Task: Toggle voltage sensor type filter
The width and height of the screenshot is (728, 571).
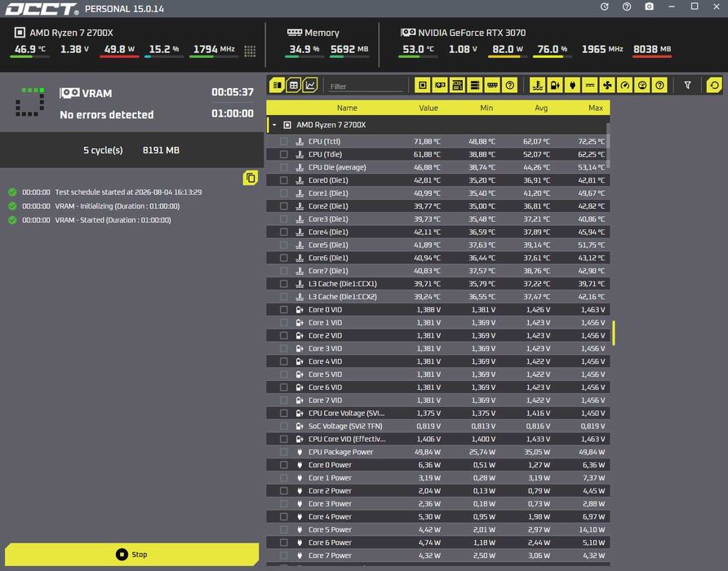Action: click(555, 85)
